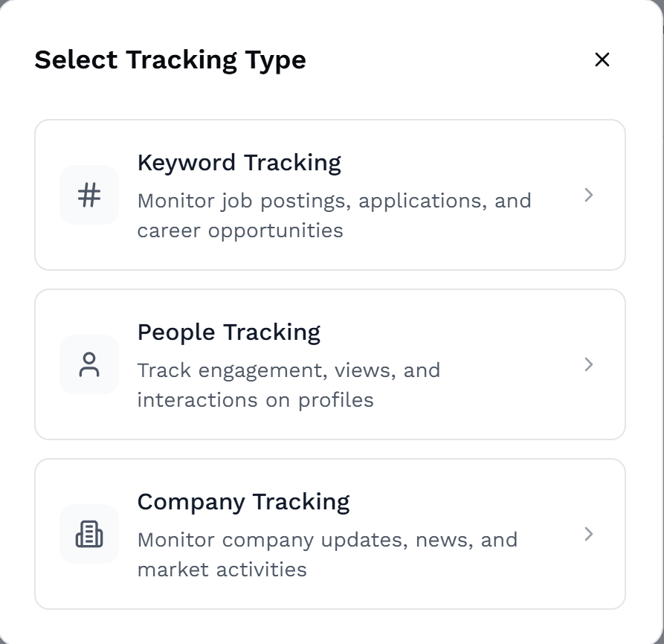Open Company Tracking via its right chevron
664x644 pixels.
tap(589, 534)
